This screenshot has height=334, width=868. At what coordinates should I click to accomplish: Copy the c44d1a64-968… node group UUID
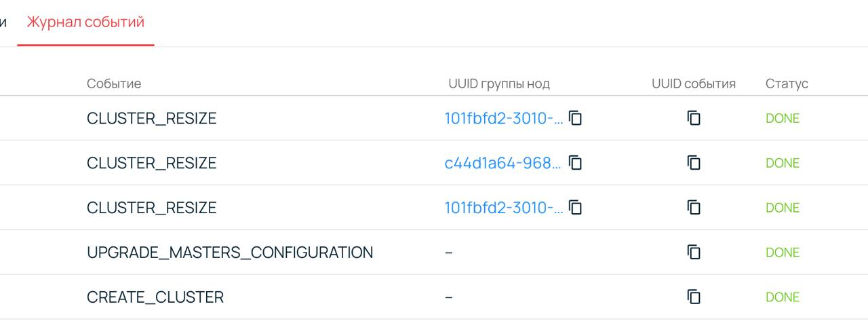(576, 163)
